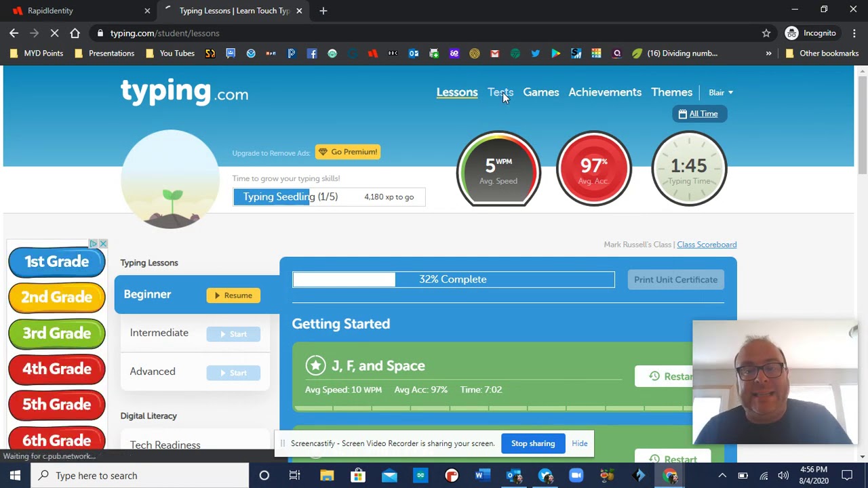Open Tech Readiness under Digital Literacy
This screenshot has width=868, height=488.
pyautogui.click(x=165, y=445)
